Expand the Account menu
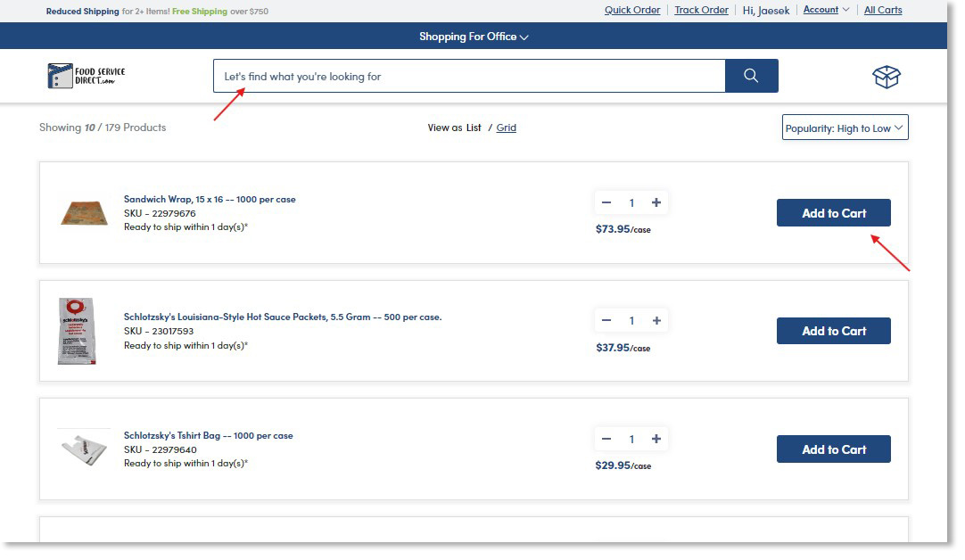Viewport: 965px width, 560px height. (826, 10)
